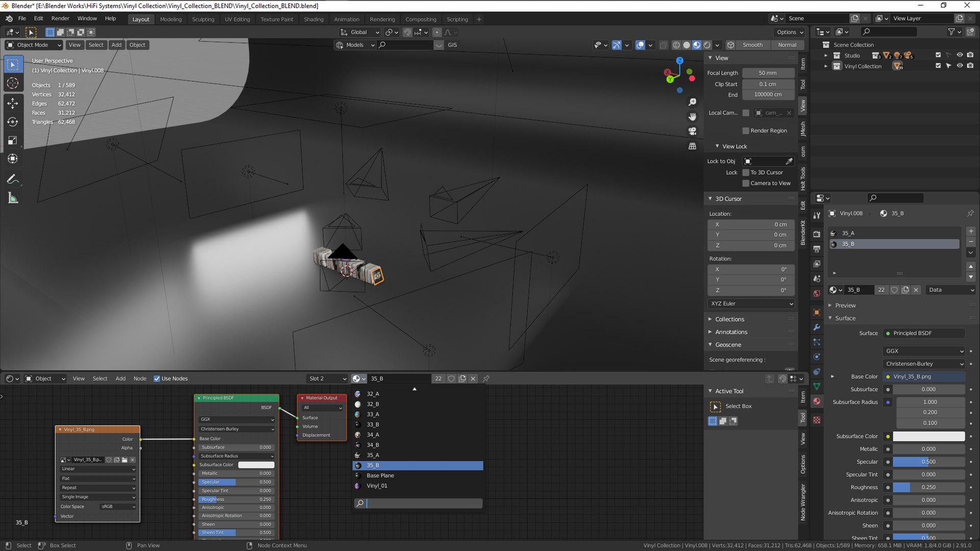Select the Move tool in toolbar
The image size is (980, 551).
pos(13,103)
